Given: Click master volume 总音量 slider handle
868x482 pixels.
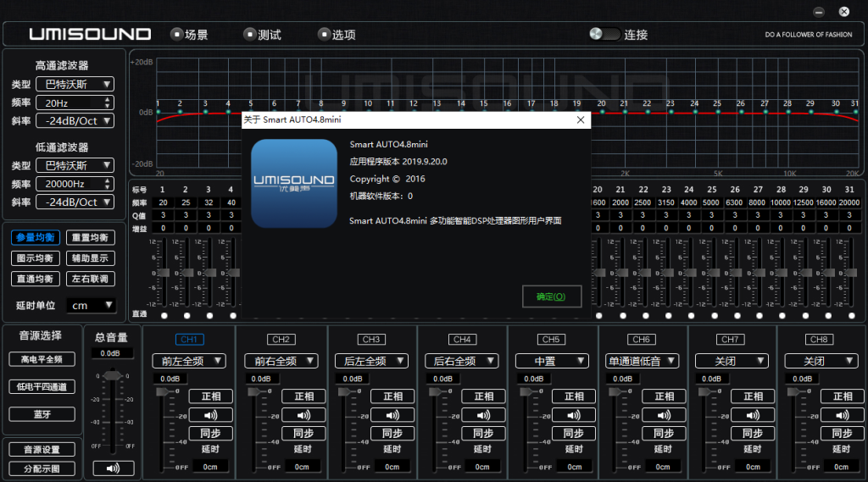Looking at the screenshot, I should point(113,376).
